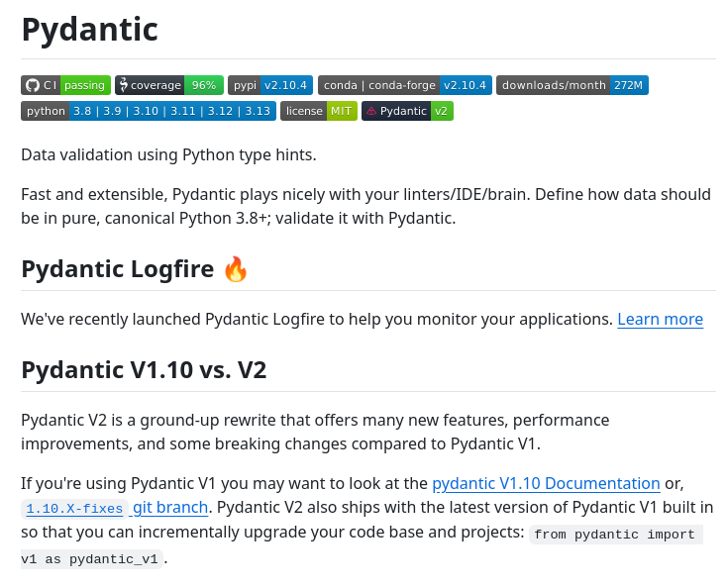Follow the Learn more link
The height and width of the screenshot is (588, 727).
[661, 320]
